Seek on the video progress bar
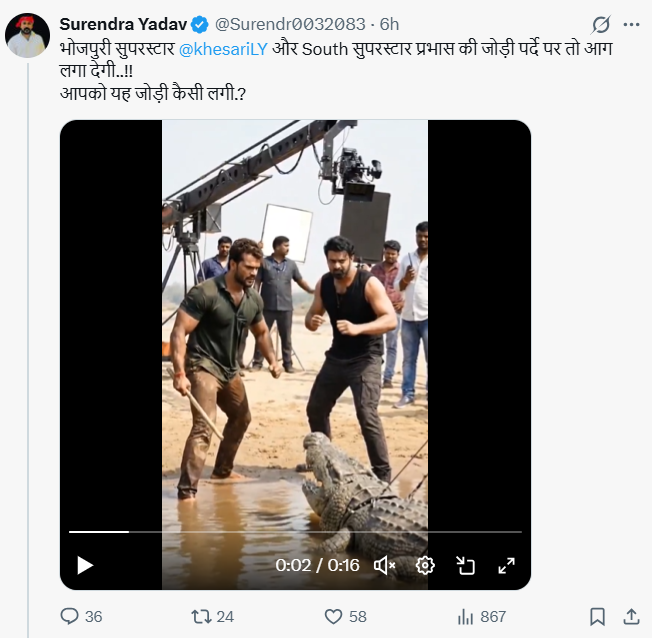 300,532
